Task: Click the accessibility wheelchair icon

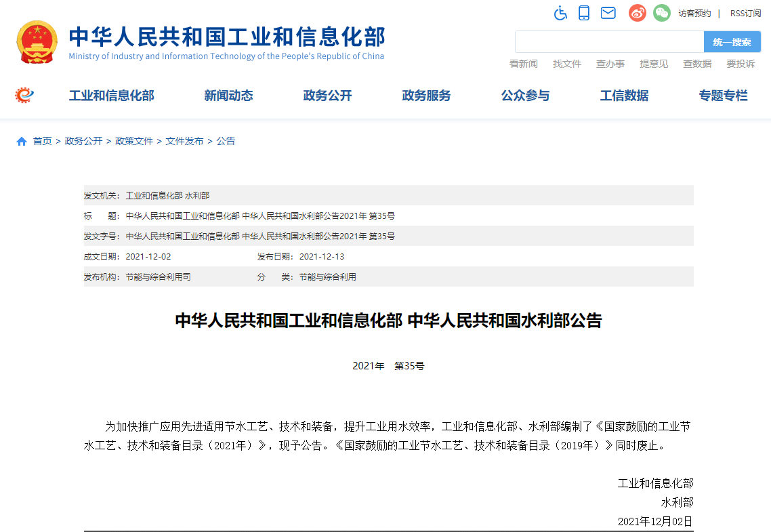Action: click(560, 13)
